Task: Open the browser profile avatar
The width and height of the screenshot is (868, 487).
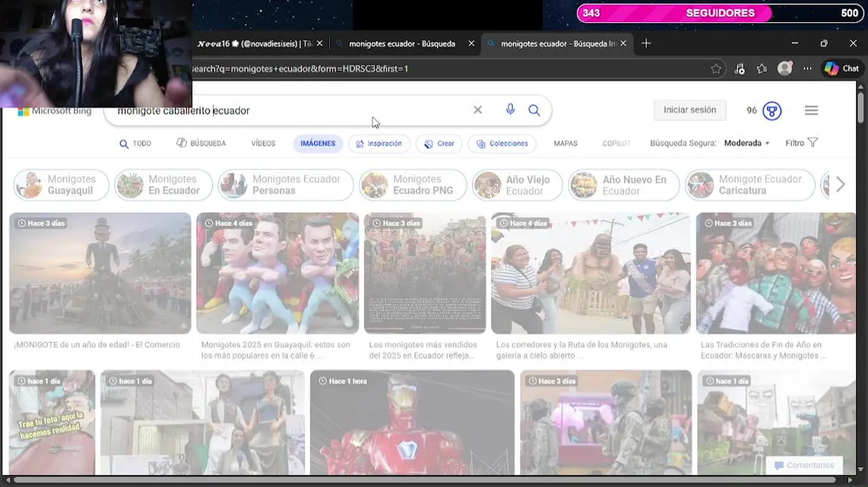Action: click(784, 68)
